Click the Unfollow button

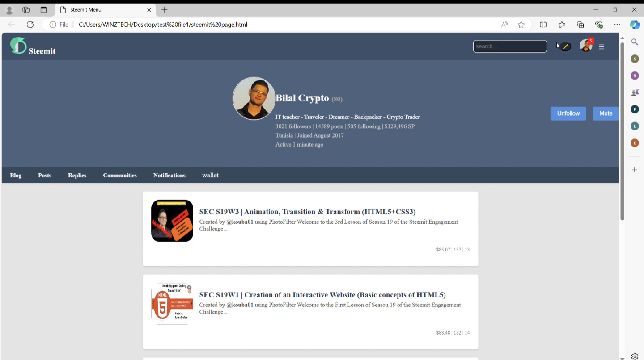click(x=568, y=113)
